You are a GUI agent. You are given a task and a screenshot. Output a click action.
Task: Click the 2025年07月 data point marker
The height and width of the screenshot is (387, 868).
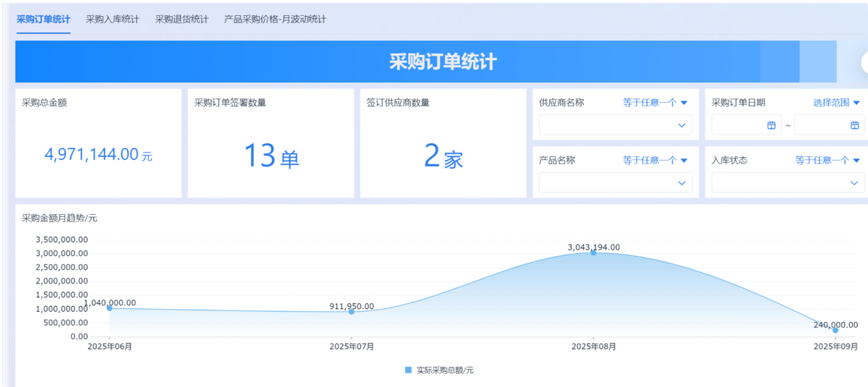click(x=352, y=311)
